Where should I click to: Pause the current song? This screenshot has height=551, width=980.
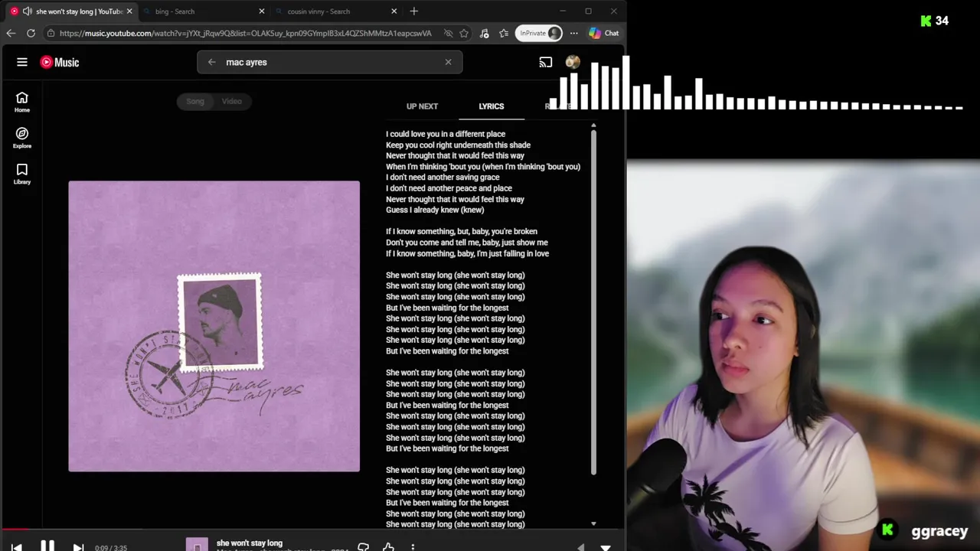coord(47,546)
